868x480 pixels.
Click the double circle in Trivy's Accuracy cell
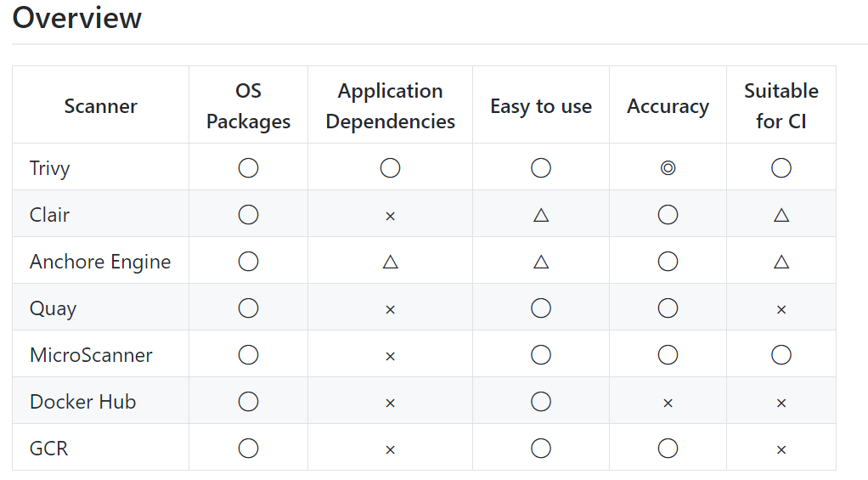pyautogui.click(x=668, y=168)
